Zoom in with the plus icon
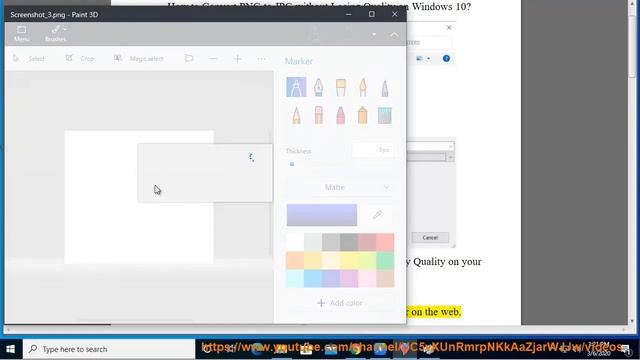640x360 pixels. point(238,59)
